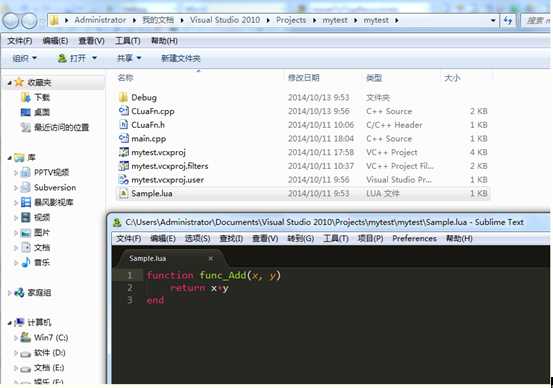The width and height of the screenshot is (553, 388).
Task: Select the Sample.lua file icon
Action: point(123,193)
